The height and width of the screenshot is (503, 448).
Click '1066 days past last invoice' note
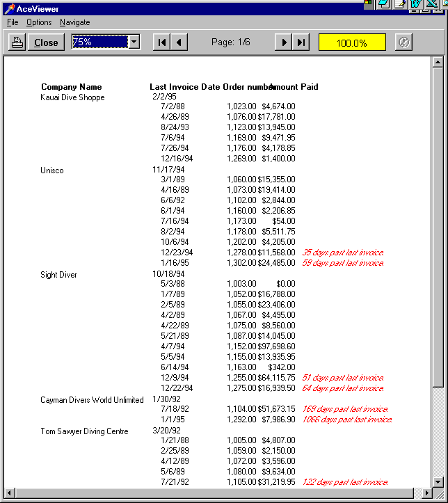click(347, 420)
